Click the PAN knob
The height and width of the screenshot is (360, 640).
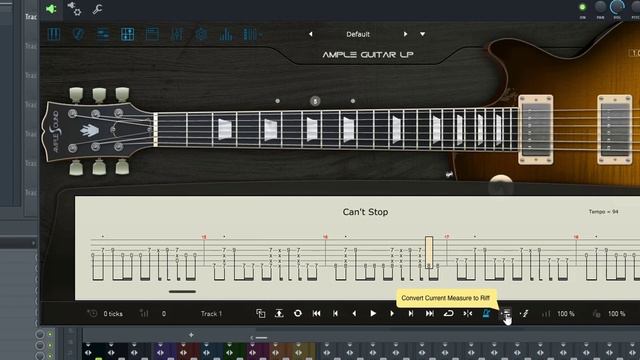(600, 6)
